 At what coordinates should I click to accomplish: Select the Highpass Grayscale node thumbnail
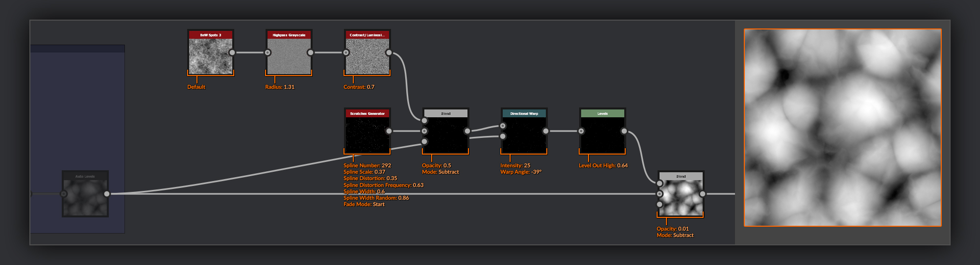[x=289, y=56]
